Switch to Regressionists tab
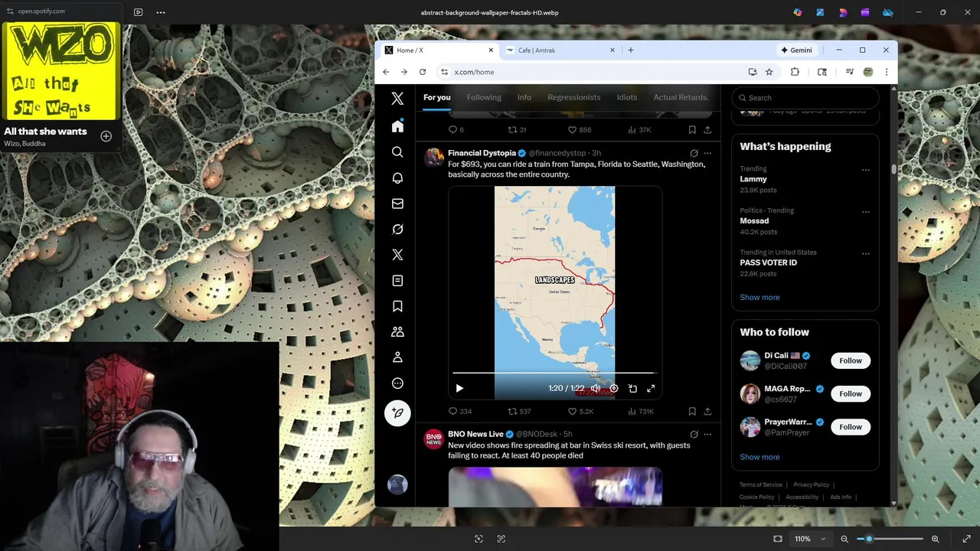 [x=574, y=97]
